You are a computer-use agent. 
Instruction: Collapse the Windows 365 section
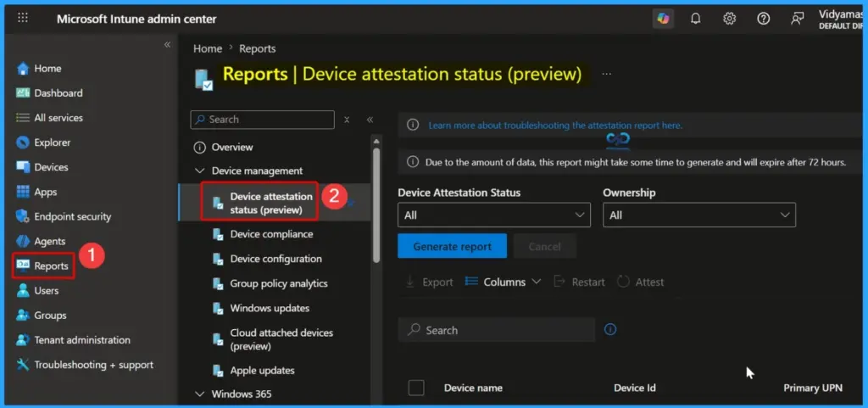tap(199, 394)
